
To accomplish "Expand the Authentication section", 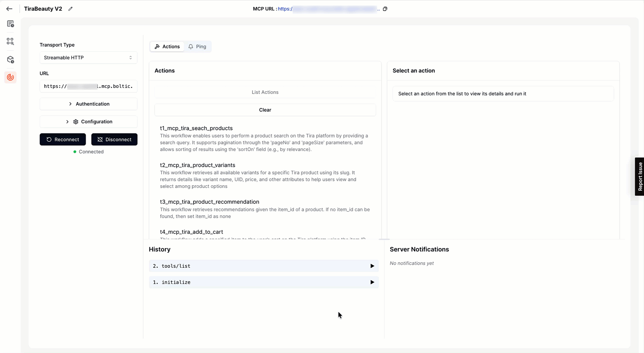I will 89,104.
